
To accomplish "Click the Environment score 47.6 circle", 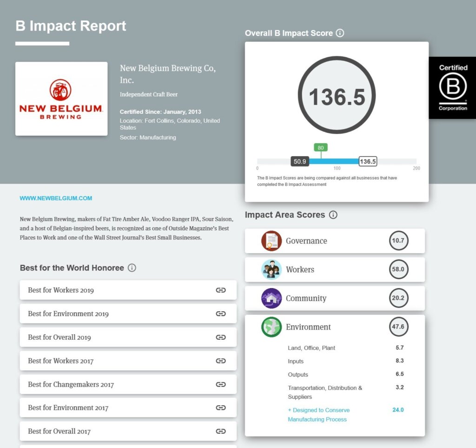I will click(398, 327).
